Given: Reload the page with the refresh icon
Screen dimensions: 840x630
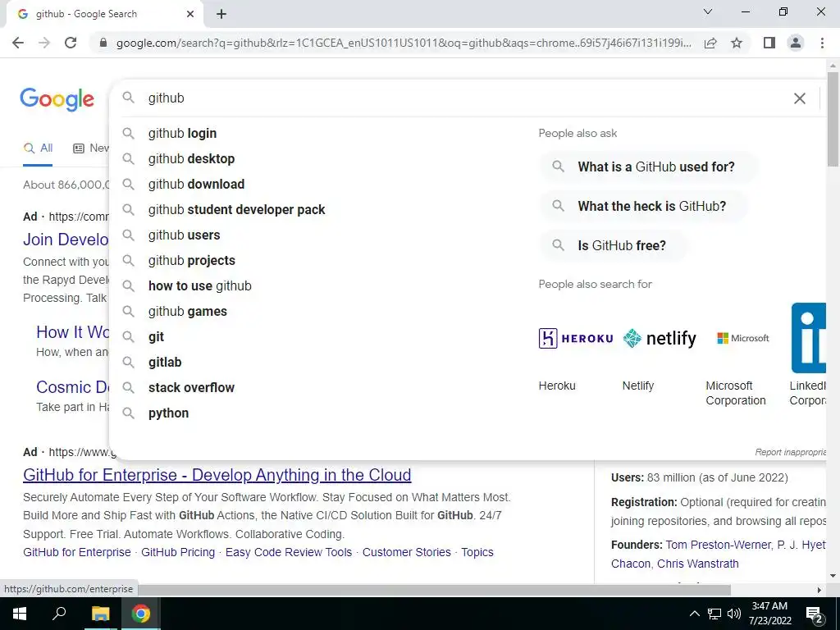Looking at the screenshot, I should click(71, 43).
